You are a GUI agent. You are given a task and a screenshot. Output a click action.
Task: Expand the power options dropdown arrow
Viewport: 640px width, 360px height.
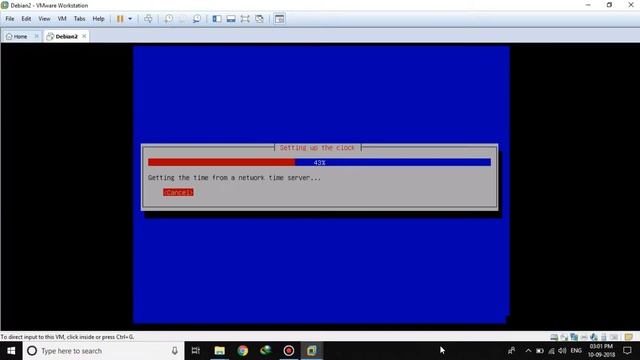point(130,19)
